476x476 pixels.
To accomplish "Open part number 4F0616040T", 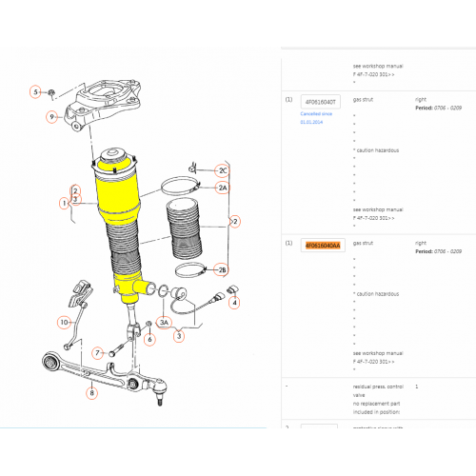I will point(321,102).
